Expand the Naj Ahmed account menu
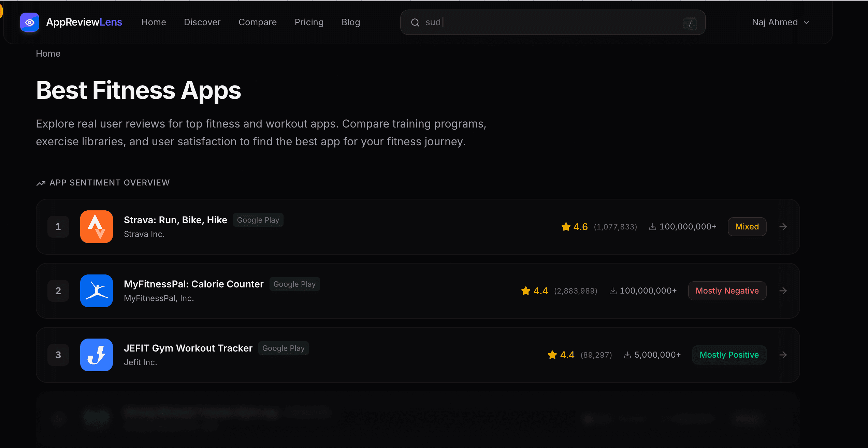868x448 pixels. (x=780, y=22)
